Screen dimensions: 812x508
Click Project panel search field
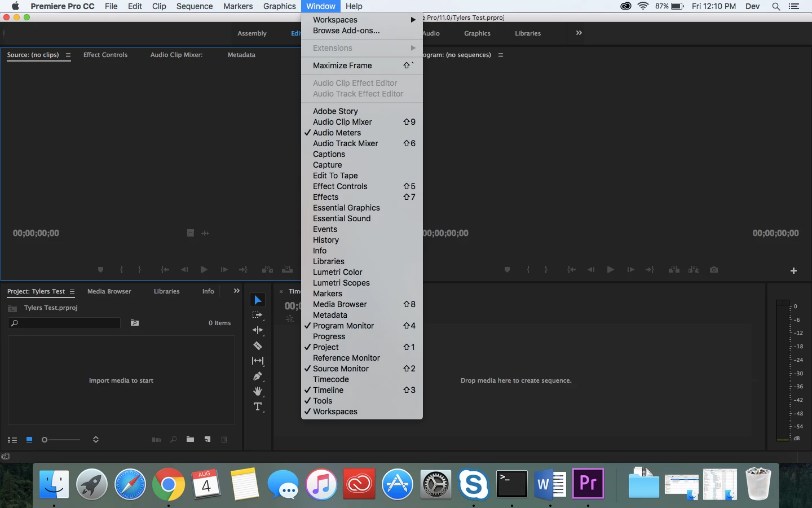[64, 323]
